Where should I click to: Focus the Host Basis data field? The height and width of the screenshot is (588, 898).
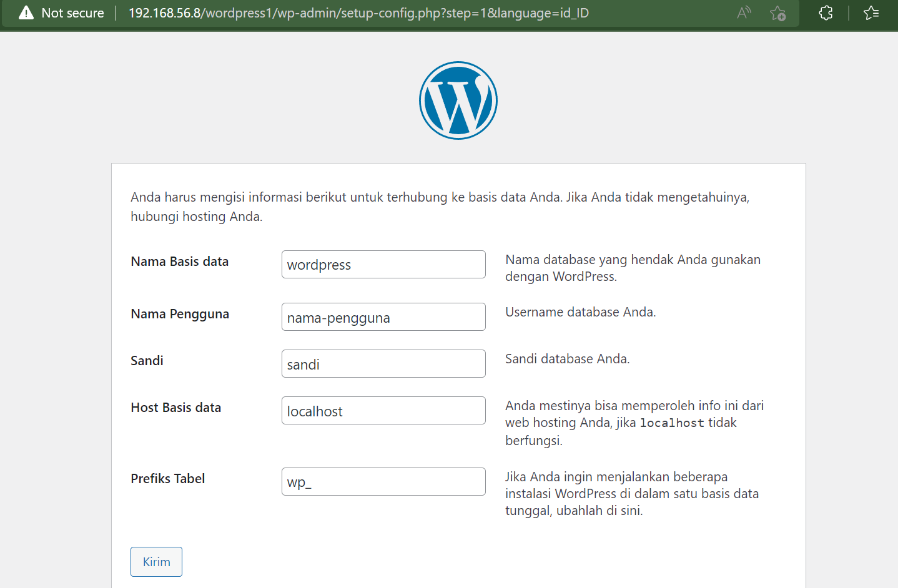[x=383, y=411]
